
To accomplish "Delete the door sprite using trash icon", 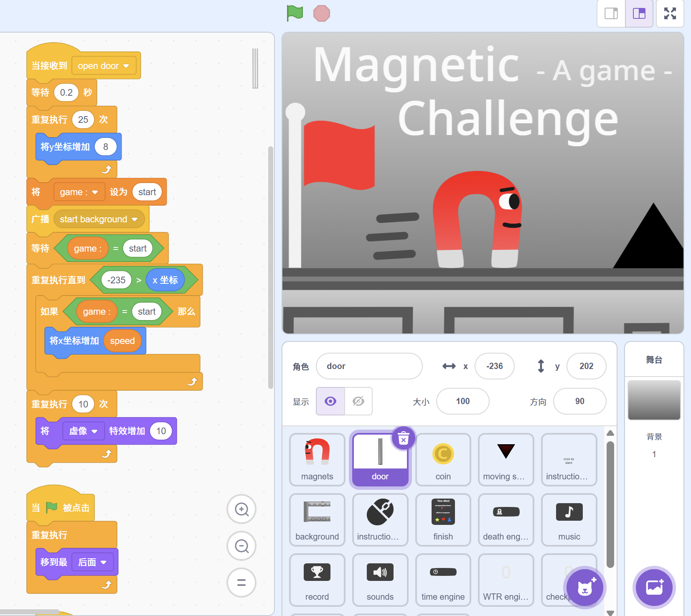I will 403,439.
